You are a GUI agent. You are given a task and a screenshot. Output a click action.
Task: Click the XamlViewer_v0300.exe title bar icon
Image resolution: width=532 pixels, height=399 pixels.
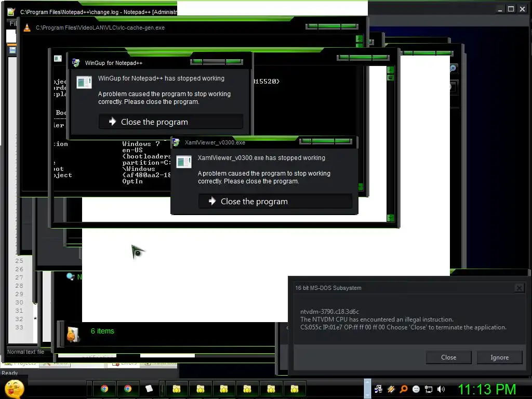click(176, 142)
